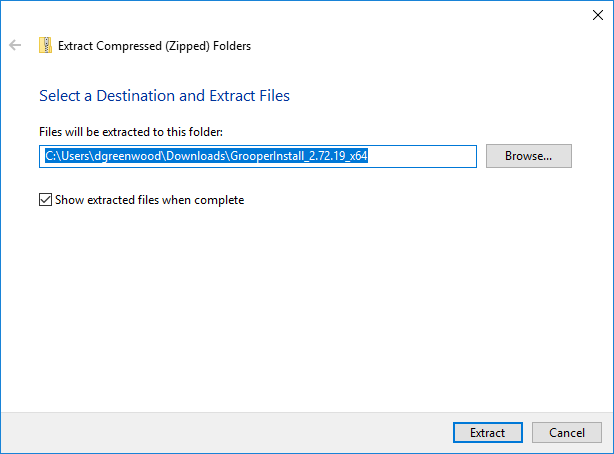
Task: Click 'C:' at start of path
Action: tap(51, 156)
